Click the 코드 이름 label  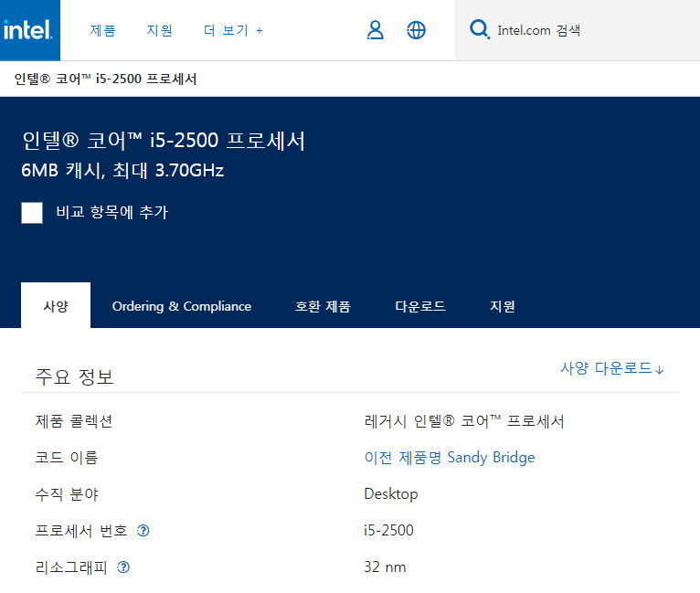click(67, 458)
